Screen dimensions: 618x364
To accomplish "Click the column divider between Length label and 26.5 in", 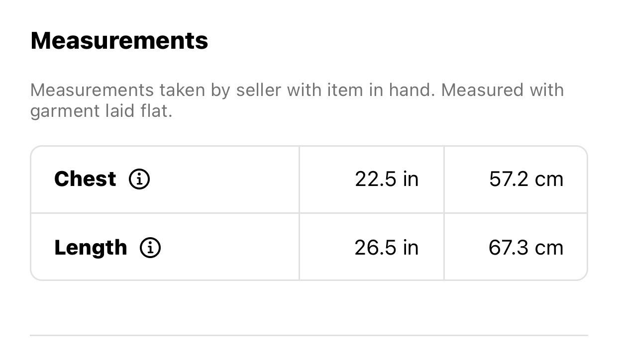I will 299,247.
